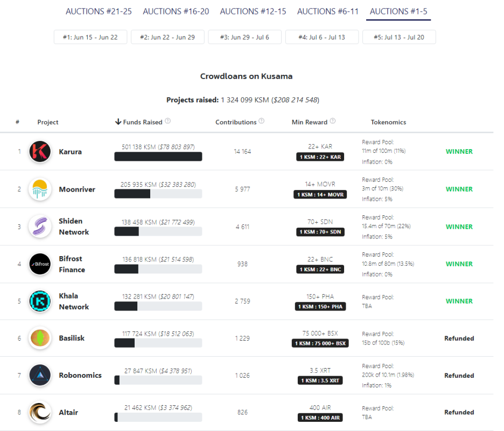Open the Moonriver project name link
Screen dimensions: 504x431
point(77,189)
